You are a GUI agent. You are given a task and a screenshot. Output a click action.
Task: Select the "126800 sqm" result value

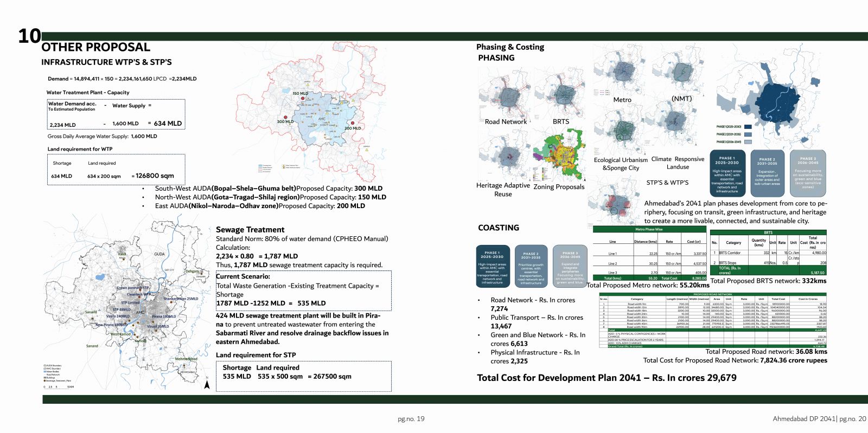tap(155, 176)
